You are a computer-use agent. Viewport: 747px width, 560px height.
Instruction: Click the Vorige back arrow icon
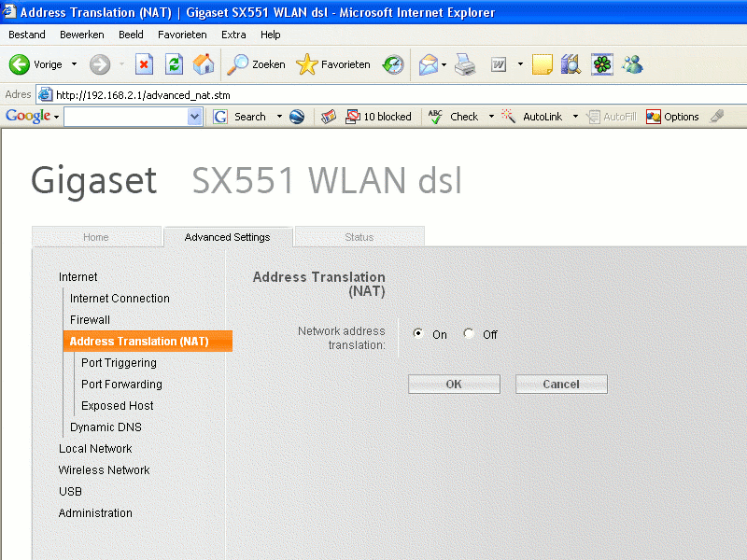tap(20, 64)
